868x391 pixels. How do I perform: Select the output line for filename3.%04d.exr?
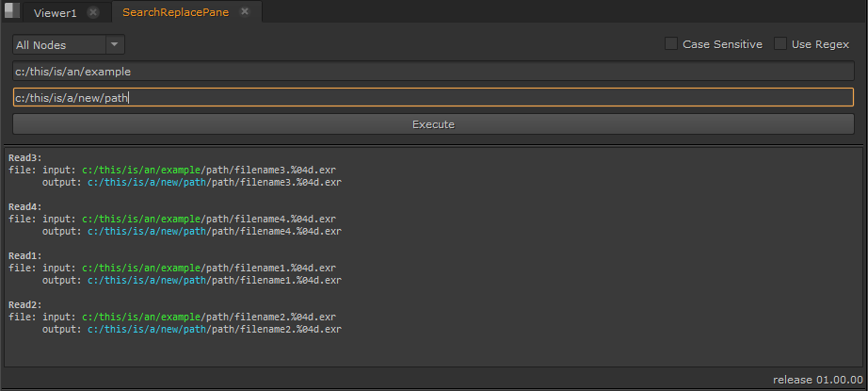click(192, 182)
